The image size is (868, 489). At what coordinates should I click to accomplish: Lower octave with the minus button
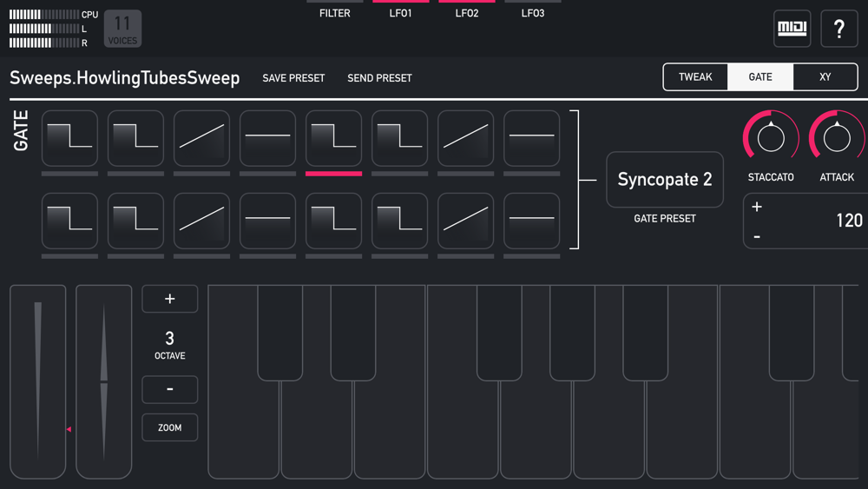point(170,389)
